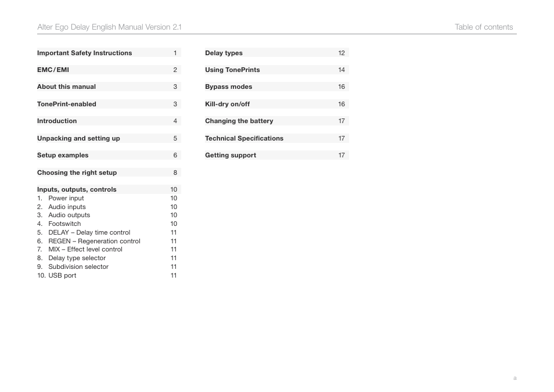554x392 pixels.
Task: Open the Subdivision selector entry
Action: pyautogui.click(x=107, y=267)
